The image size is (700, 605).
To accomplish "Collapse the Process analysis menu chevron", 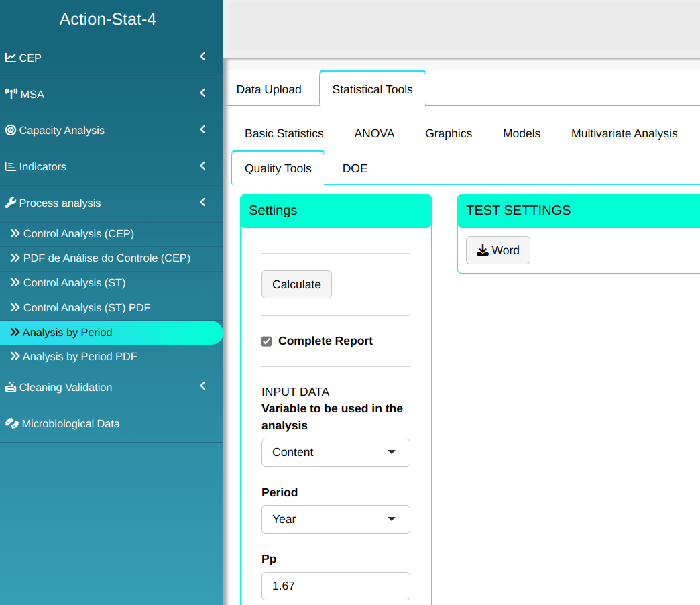I will [202, 202].
